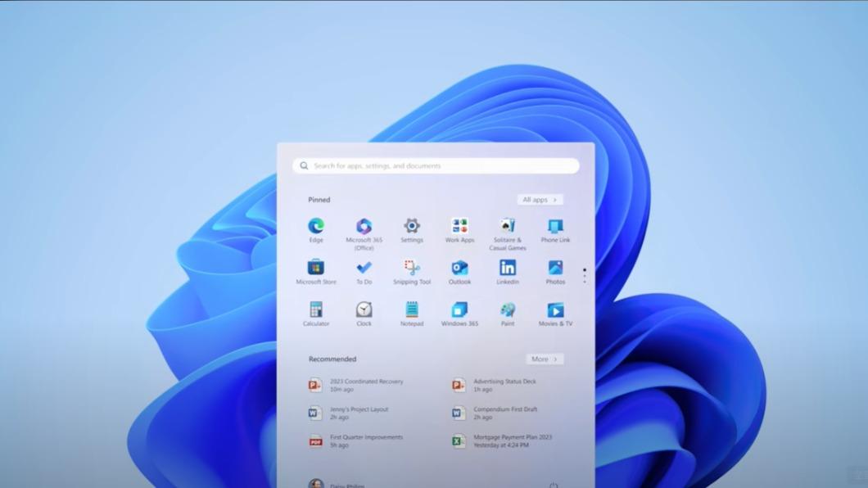Click the search box for apps and documents
Image resolution: width=868 pixels, height=488 pixels.
pyautogui.click(x=436, y=165)
